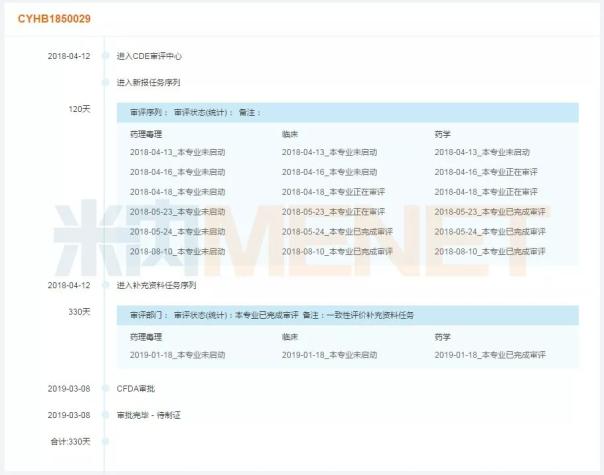Click timeline dot beside 进入CDE审评中心

tap(105, 56)
